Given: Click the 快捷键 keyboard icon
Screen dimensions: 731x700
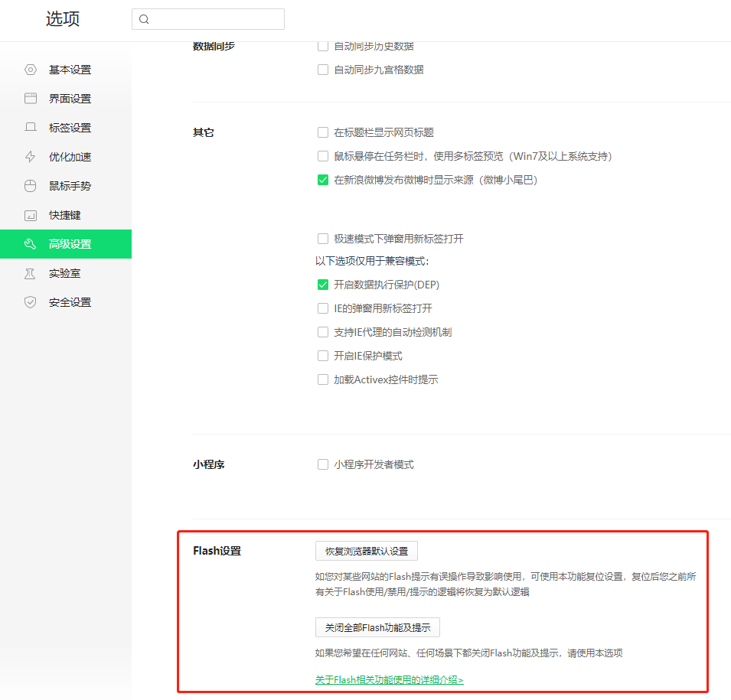Looking at the screenshot, I should (x=30, y=214).
